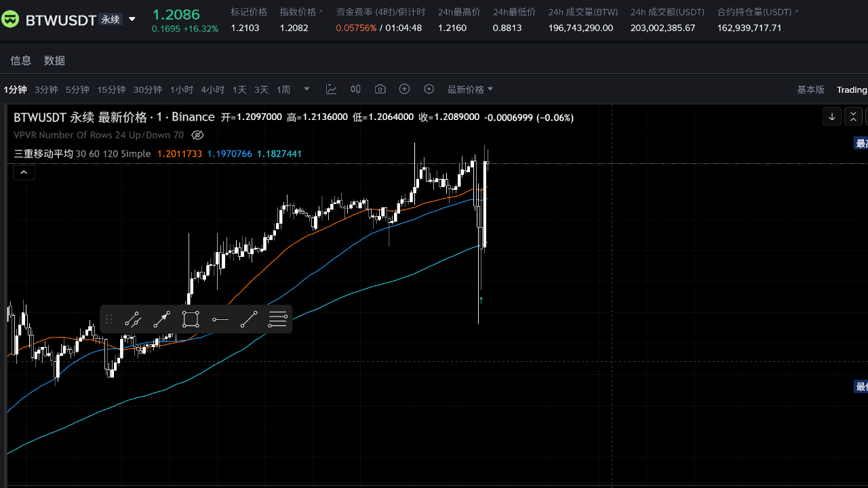Click the 24h成交量 value 196,743,290.00

(580, 28)
